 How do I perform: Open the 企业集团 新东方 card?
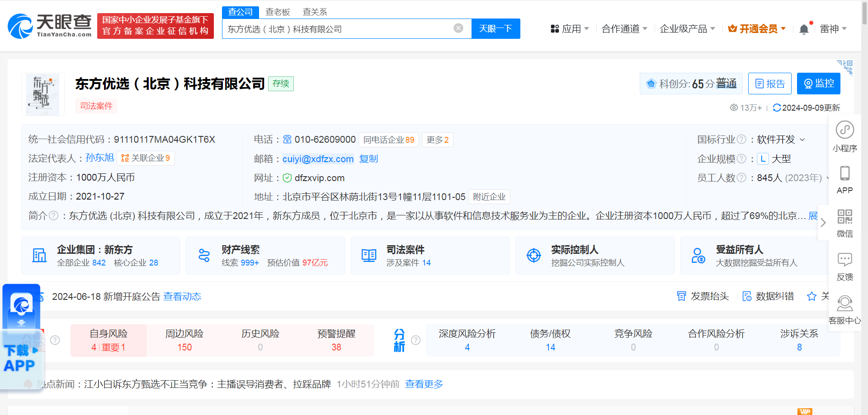(x=101, y=256)
